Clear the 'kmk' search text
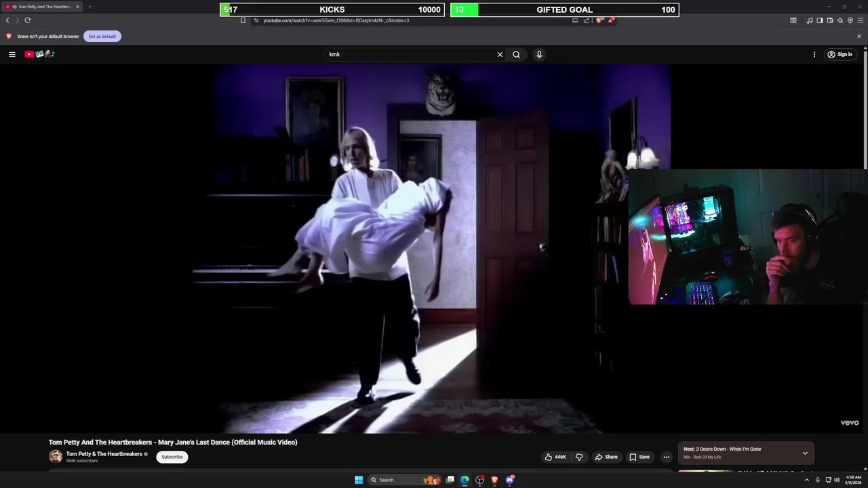The width and height of the screenshot is (868, 488). point(500,54)
